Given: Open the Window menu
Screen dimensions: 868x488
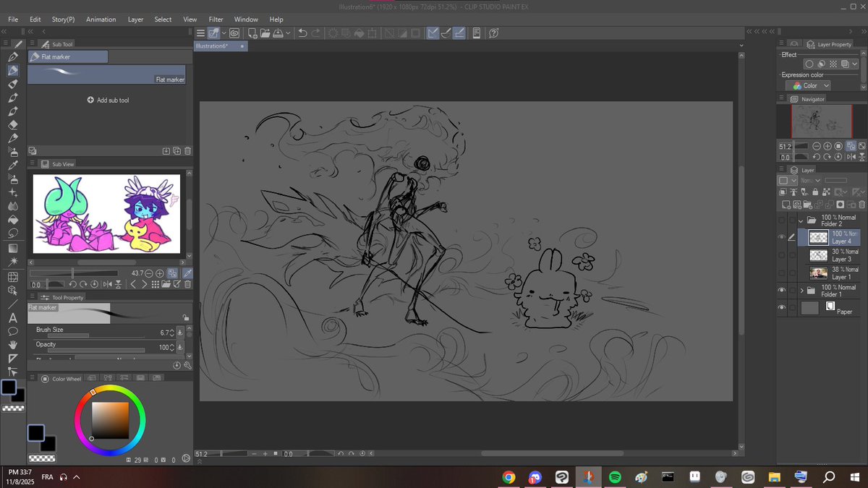Looking at the screenshot, I should [x=246, y=20].
